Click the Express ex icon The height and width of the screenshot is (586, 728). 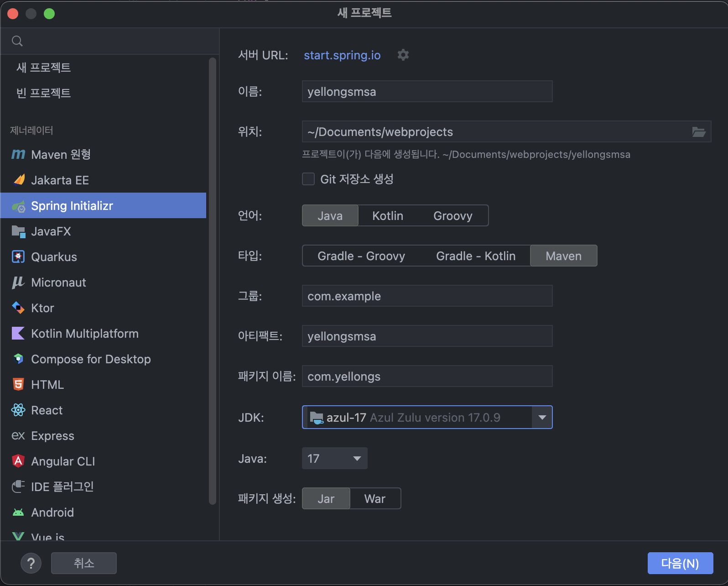click(18, 436)
